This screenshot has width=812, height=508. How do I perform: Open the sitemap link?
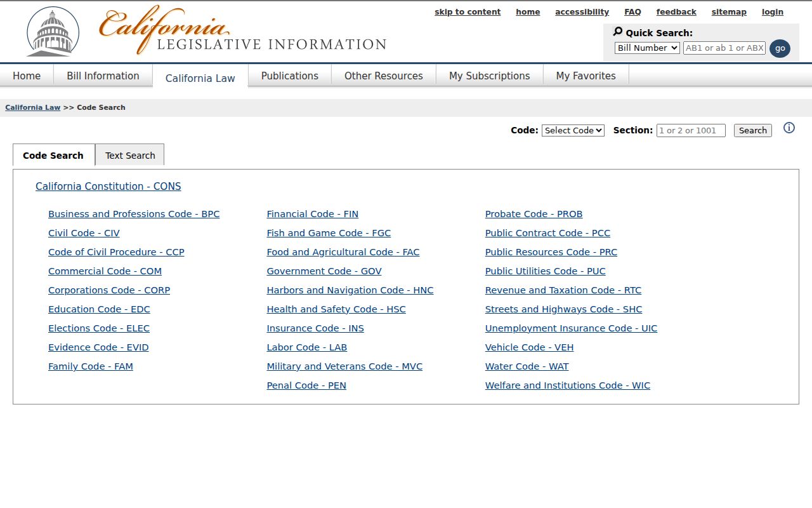(x=729, y=12)
